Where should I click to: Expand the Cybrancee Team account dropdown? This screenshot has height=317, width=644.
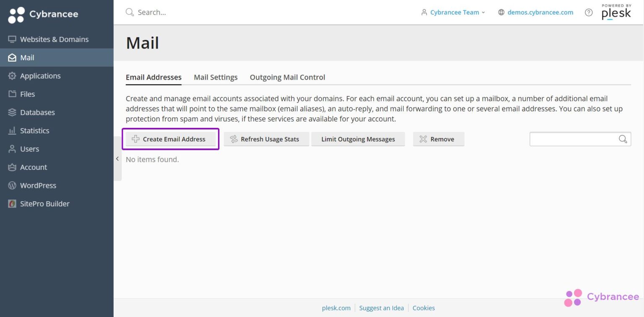tap(453, 13)
